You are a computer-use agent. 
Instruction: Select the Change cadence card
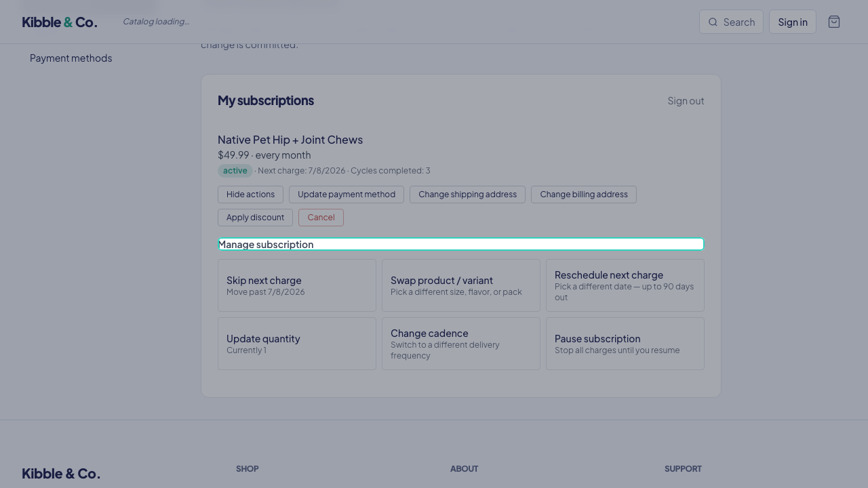461,344
